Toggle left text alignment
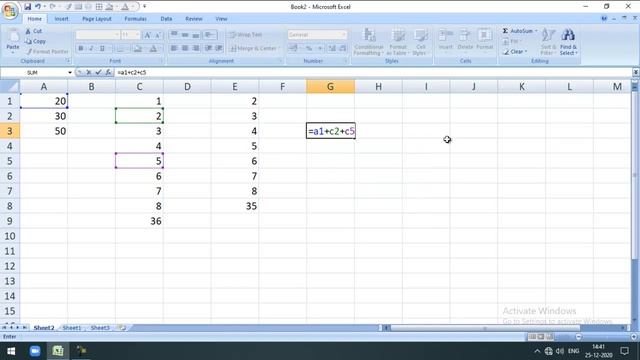 [174, 49]
